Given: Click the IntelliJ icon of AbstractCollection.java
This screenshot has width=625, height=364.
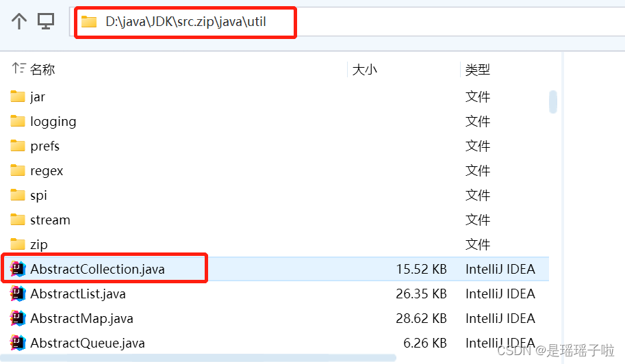Looking at the screenshot, I should [x=18, y=269].
